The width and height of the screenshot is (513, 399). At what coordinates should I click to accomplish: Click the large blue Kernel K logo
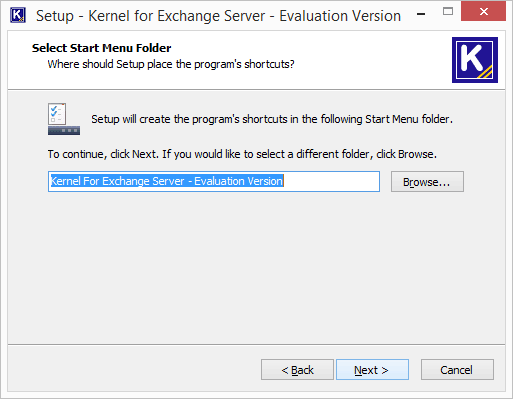pos(475,60)
